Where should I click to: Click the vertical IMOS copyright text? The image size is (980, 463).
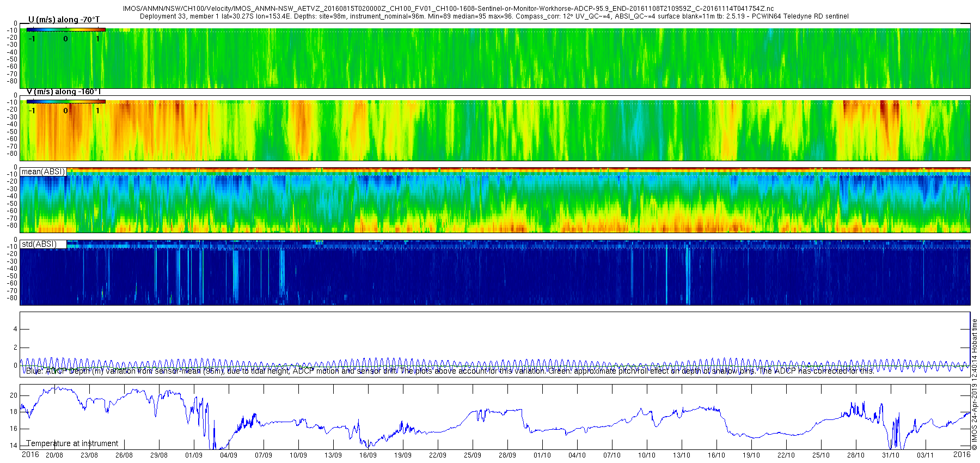click(975, 385)
